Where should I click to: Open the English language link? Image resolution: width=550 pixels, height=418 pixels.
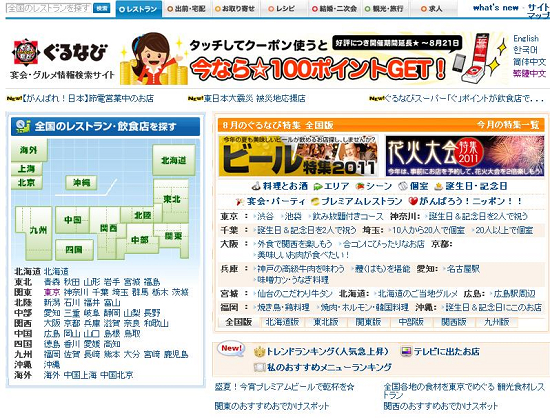[x=526, y=38]
